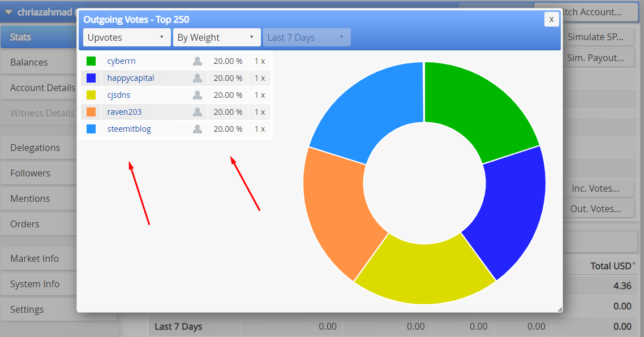
Task: Click the account menu triangle beside chriazahmad
Action: click(8, 12)
